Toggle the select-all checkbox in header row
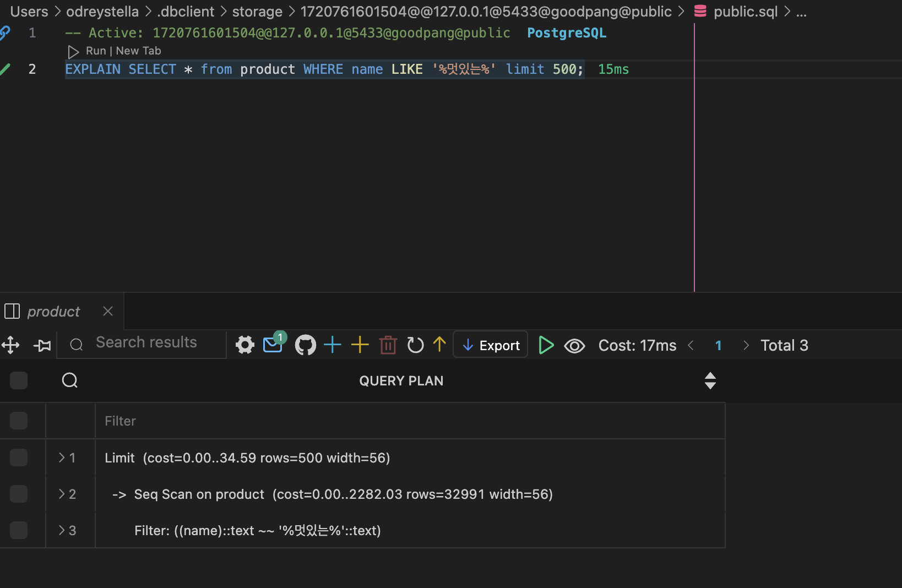902x588 pixels. click(x=19, y=380)
